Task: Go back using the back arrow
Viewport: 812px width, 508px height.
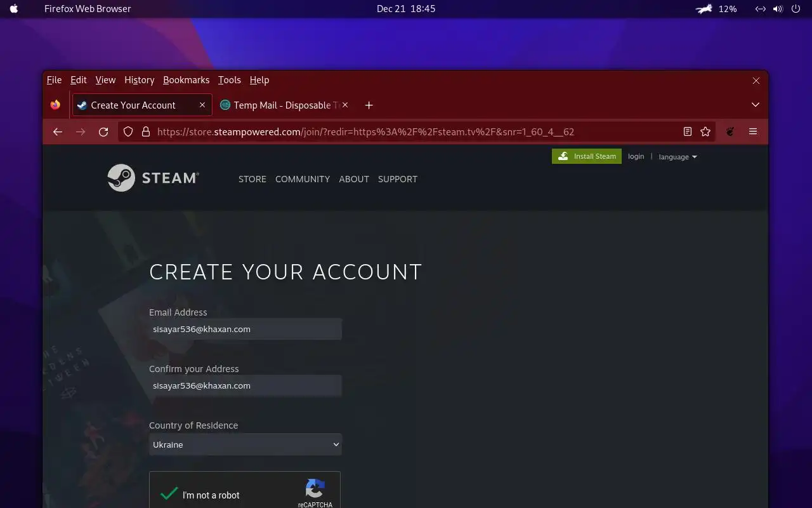Action: point(58,131)
